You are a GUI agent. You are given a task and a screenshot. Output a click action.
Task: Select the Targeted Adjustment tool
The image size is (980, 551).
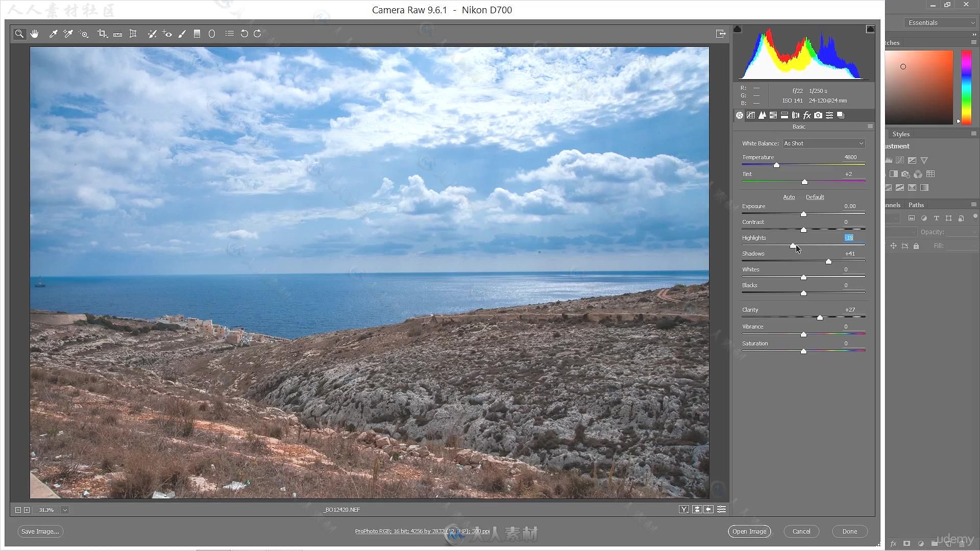(x=84, y=34)
